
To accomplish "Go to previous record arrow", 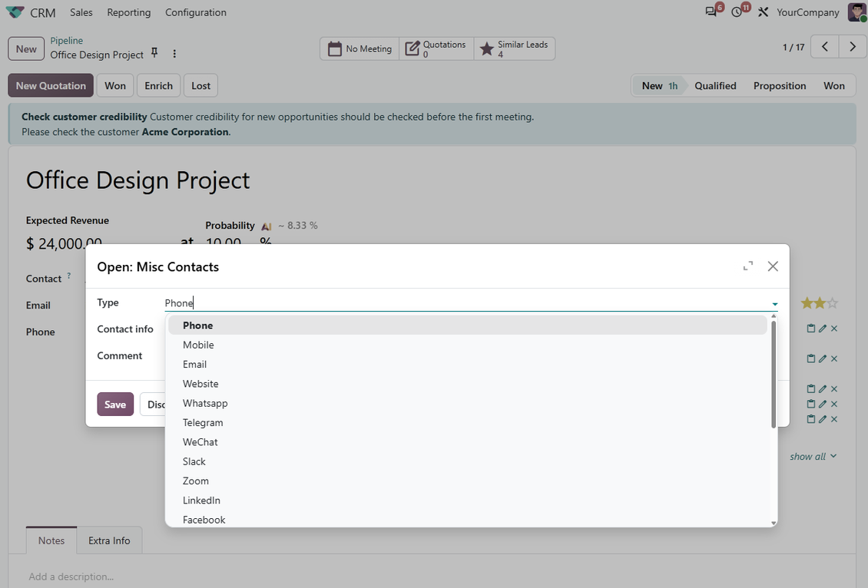I will (825, 47).
